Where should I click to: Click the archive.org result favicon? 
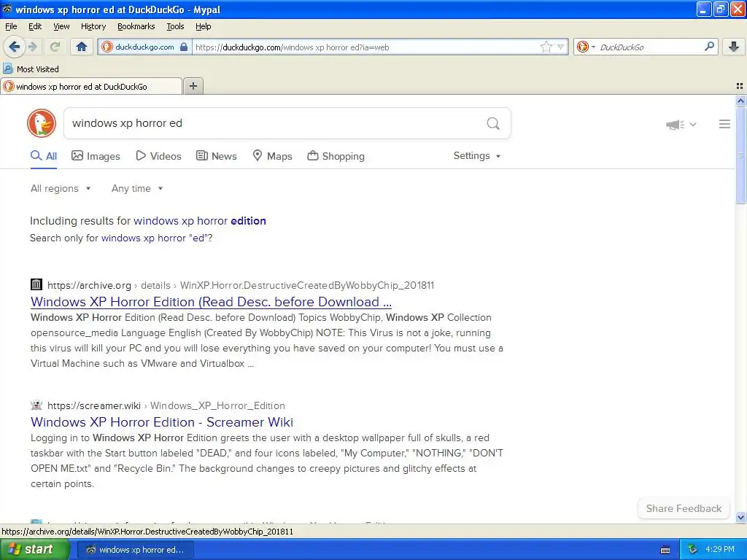pos(36,285)
